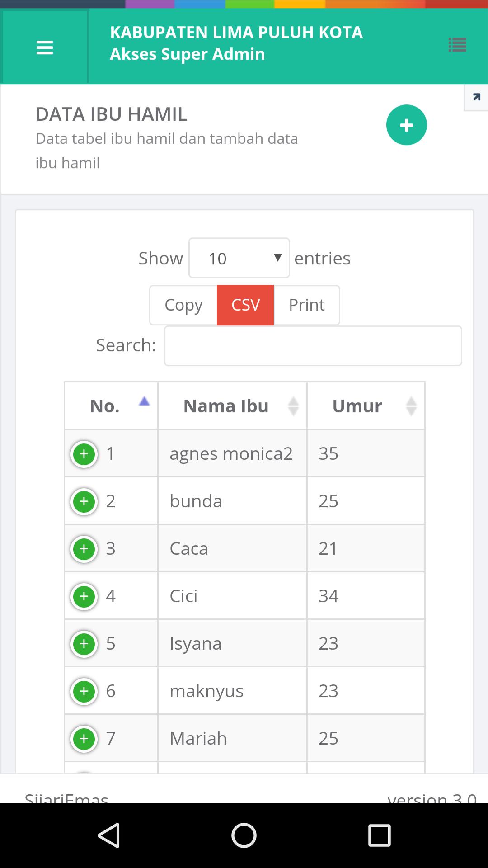This screenshot has width=488, height=868.
Task: Expand row details for Mariah
Action: click(84, 738)
